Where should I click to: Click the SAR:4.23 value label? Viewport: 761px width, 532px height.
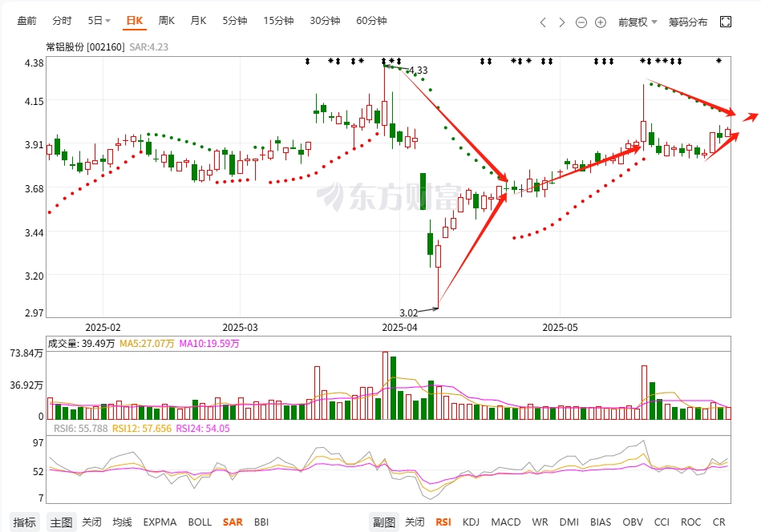[148, 47]
